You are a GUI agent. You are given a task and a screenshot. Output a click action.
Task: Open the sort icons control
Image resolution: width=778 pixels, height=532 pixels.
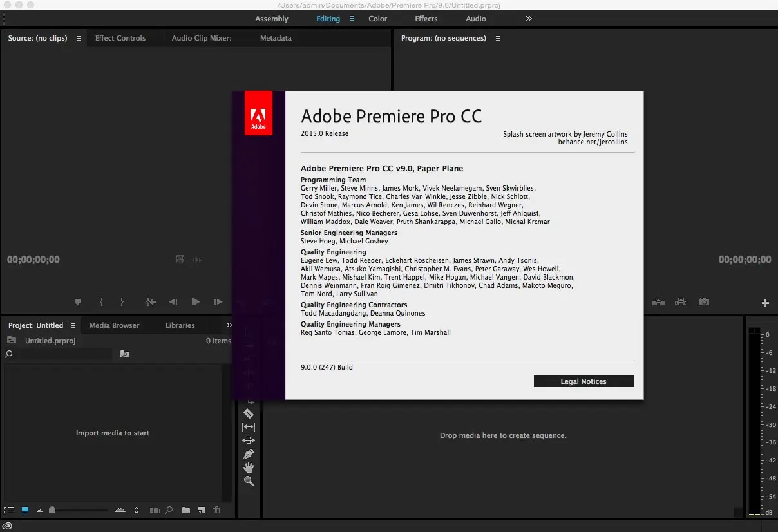tap(137, 510)
